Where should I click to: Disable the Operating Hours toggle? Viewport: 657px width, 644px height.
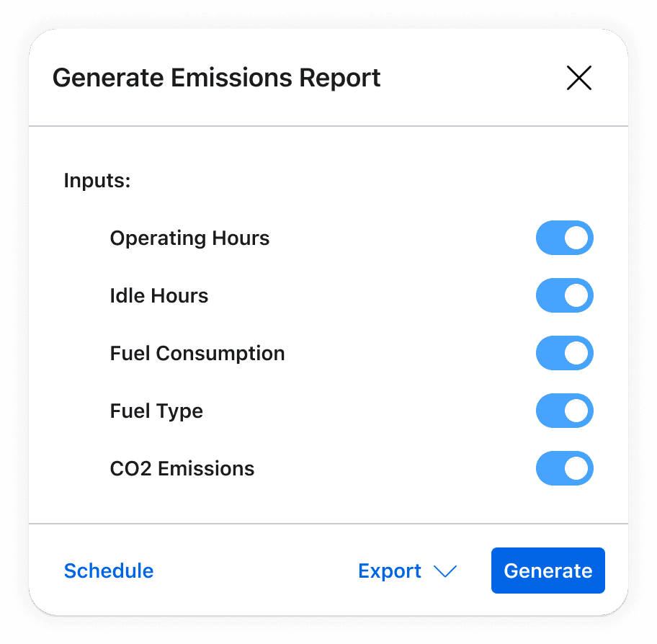pyautogui.click(x=564, y=238)
